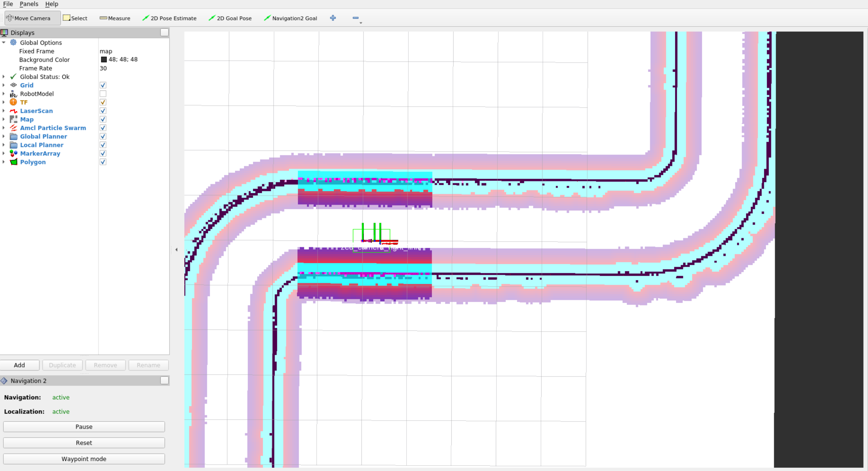Click the Waypoint mode button
868x471 pixels.
click(84, 459)
